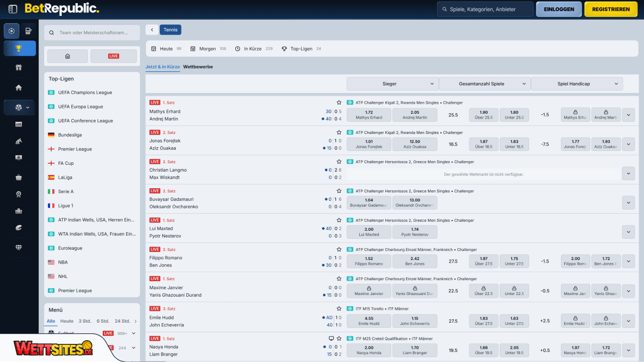The image size is (644, 362).
Task: Toggle the favorite star on Mathys Erhard match
Action: click(x=339, y=102)
